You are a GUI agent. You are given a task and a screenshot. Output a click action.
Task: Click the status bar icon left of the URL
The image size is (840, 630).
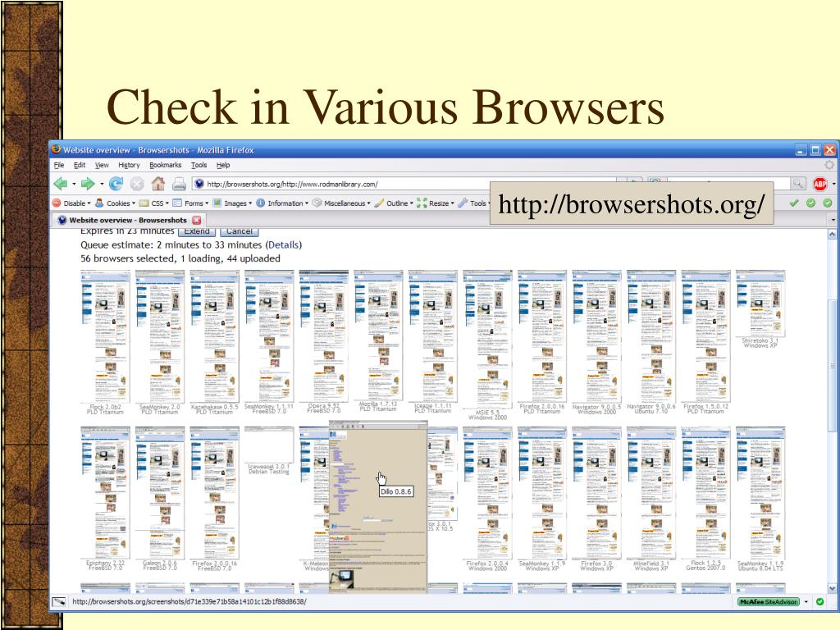(59, 601)
